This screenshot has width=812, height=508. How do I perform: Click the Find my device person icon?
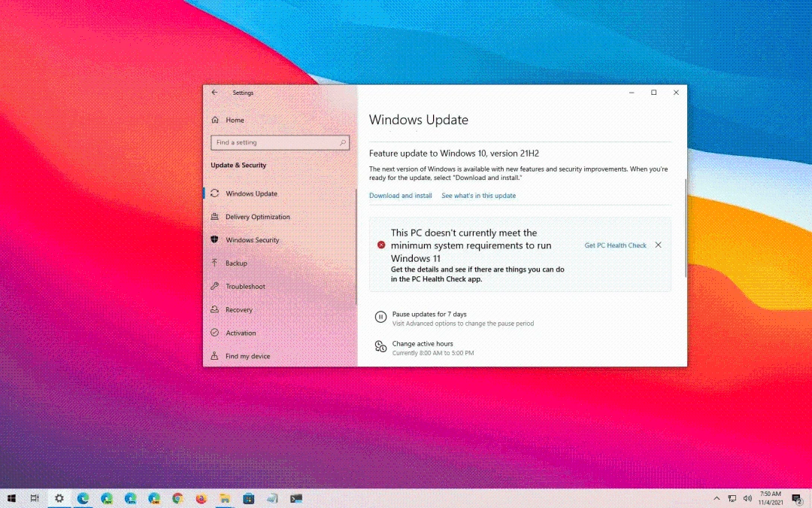click(x=214, y=356)
